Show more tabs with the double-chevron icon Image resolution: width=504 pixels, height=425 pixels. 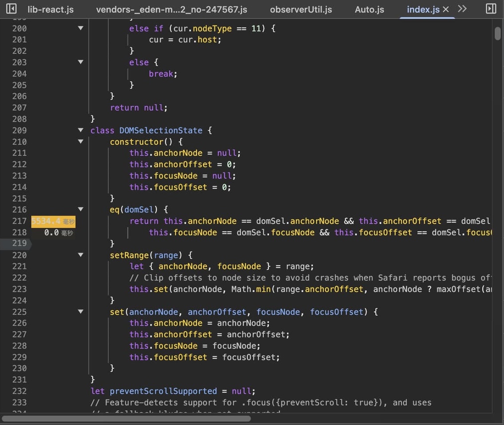click(x=462, y=9)
